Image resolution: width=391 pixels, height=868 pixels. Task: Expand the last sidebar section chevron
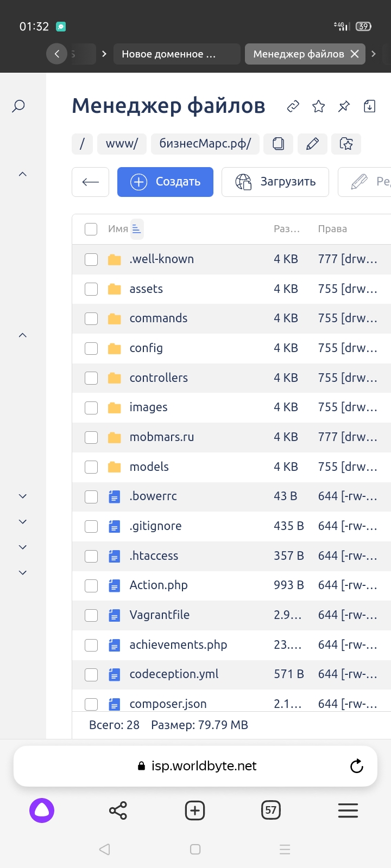23,572
